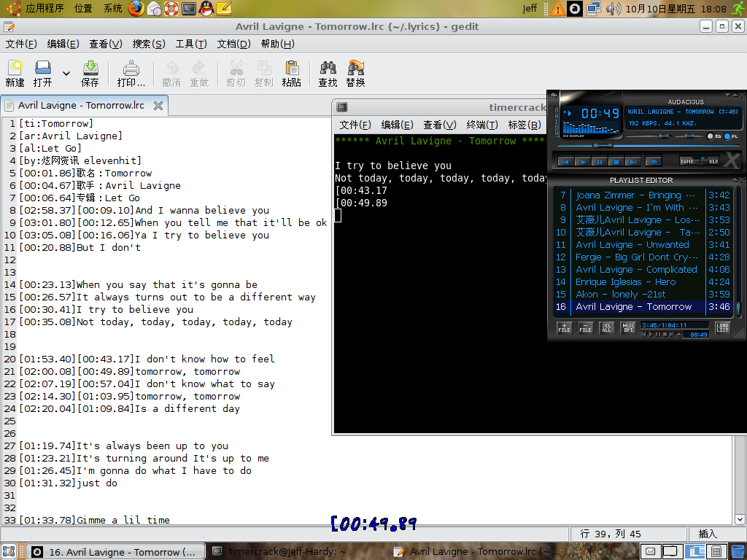
Task: Click the 16. Avril Lavigne - Tomorrow taskbar button
Action: pyautogui.click(x=115, y=552)
